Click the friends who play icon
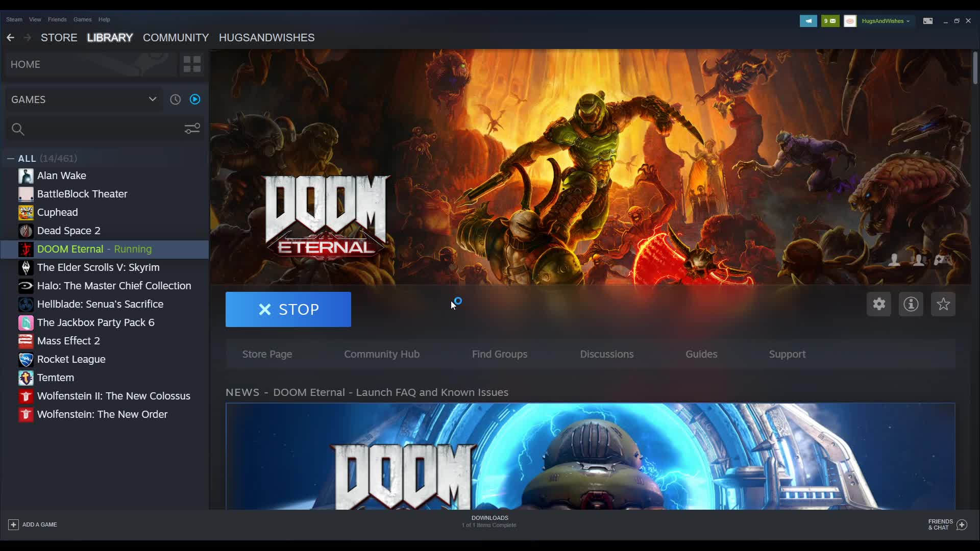This screenshot has height=551, width=980. (x=918, y=260)
